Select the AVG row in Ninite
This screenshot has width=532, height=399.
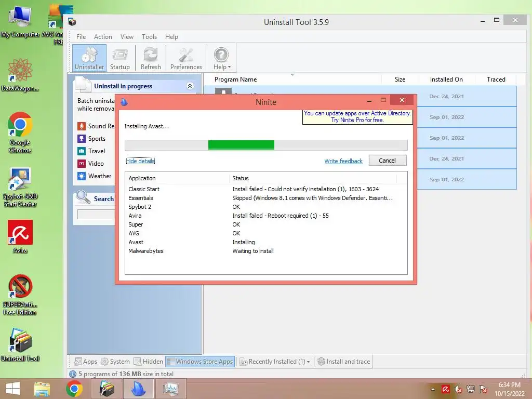[x=266, y=233]
